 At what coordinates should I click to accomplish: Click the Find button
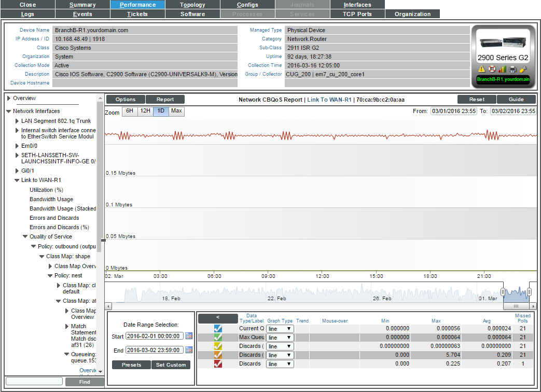(x=85, y=382)
